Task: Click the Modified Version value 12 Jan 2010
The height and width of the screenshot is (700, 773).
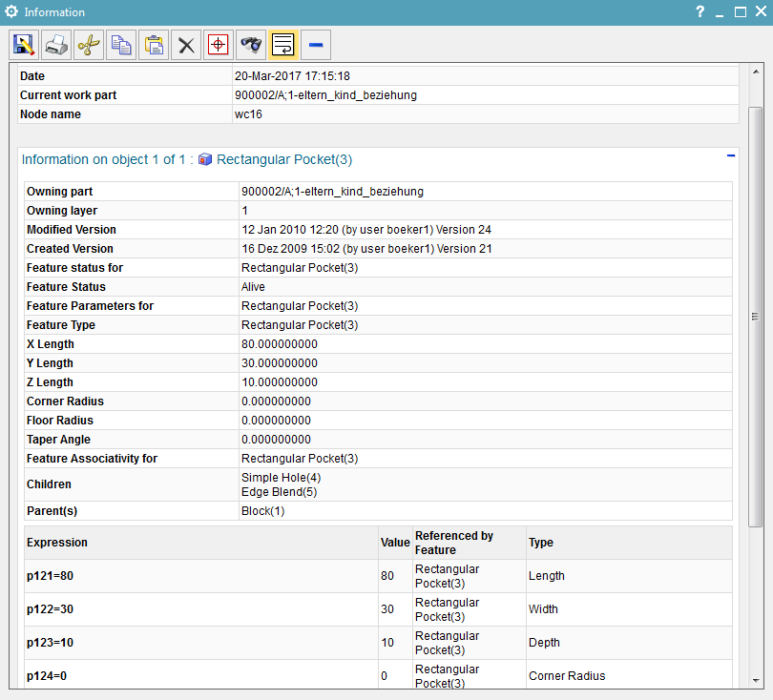Action: point(366,230)
